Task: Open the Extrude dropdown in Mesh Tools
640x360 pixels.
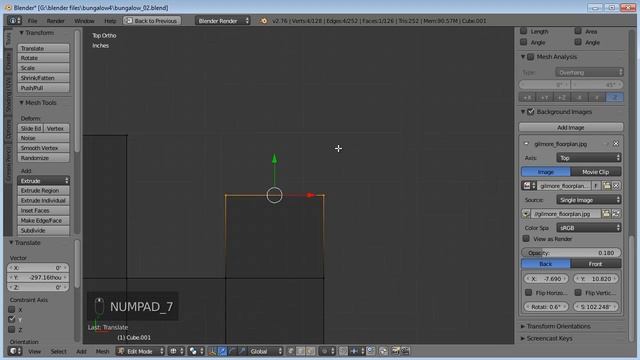Action: click(x=43, y=180)
